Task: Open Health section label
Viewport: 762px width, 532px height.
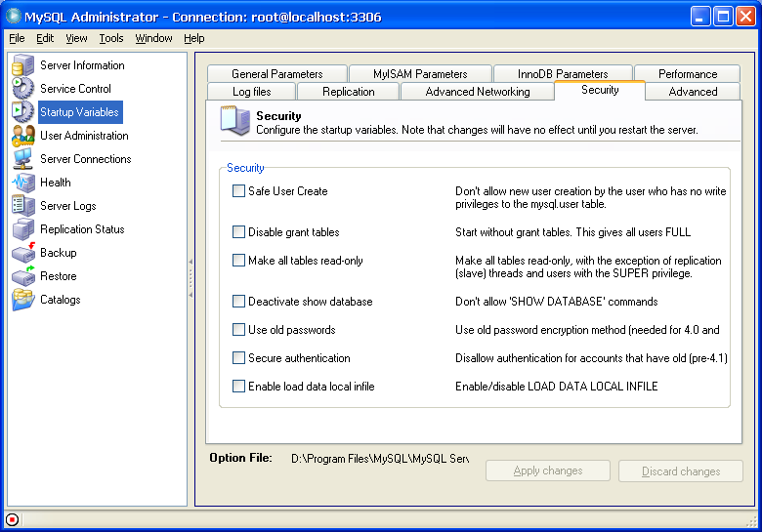Action: coord(56,182)
